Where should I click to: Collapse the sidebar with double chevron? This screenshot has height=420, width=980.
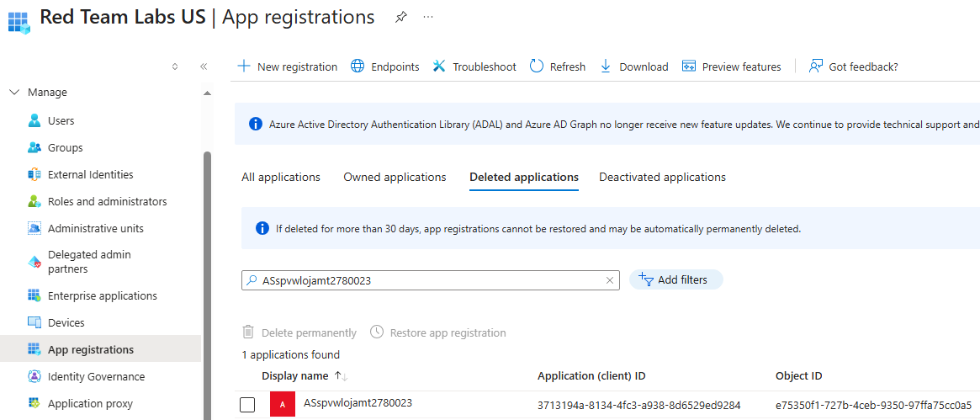tap(204, 66)
